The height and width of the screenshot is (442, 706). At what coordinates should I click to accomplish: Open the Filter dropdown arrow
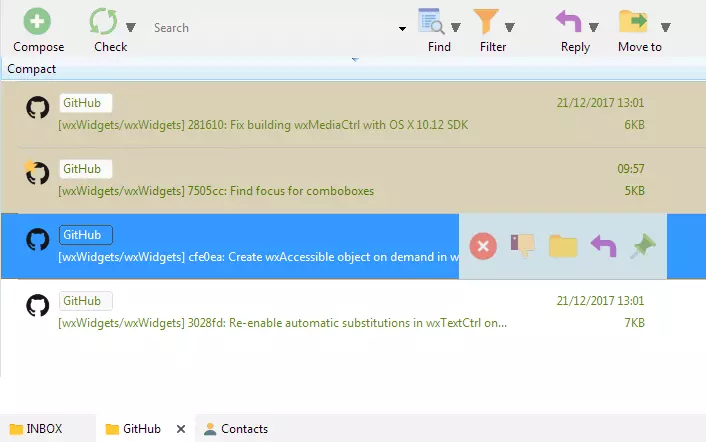tap(510, 27)
